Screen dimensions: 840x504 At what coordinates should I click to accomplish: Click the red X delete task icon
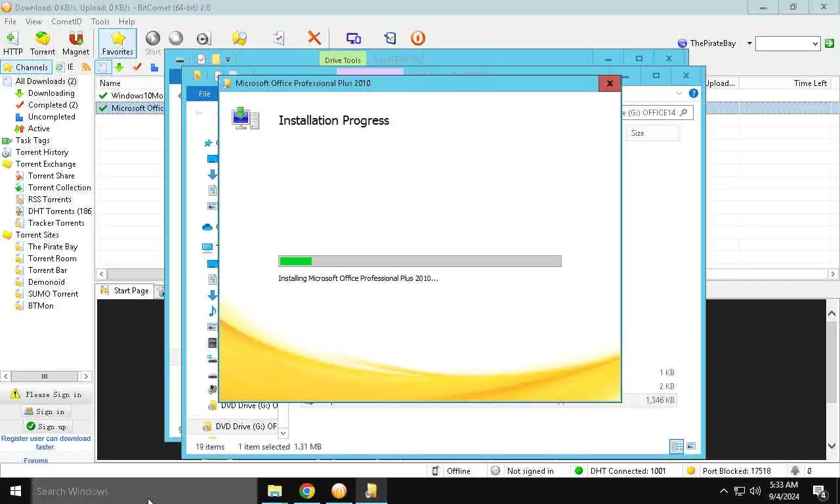314,39
